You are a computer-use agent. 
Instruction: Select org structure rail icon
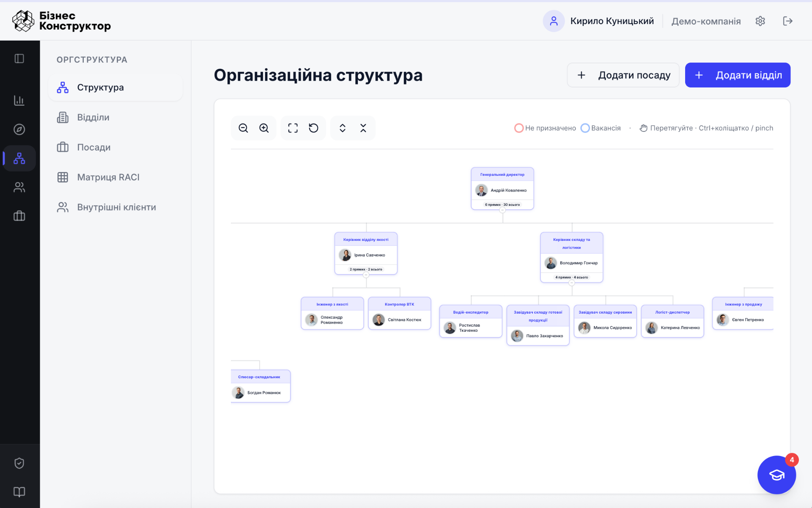tap(19, 158)
